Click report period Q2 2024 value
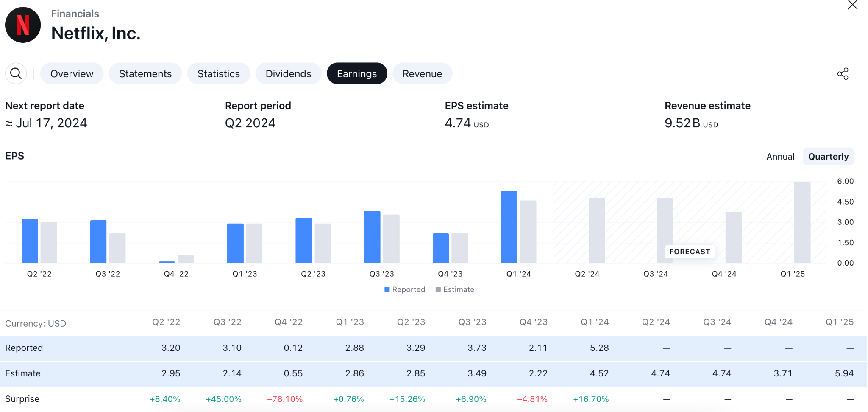 (x=250, y=123)
